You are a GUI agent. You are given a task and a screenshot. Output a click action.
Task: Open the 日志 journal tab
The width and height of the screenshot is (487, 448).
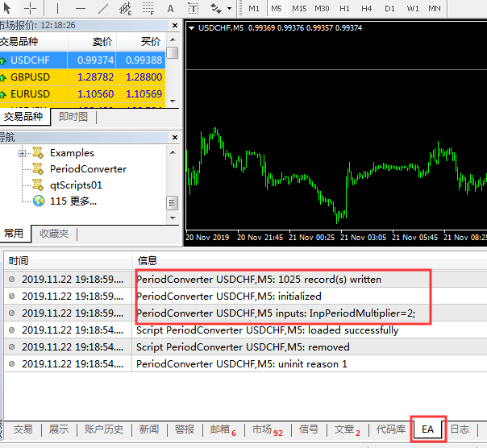460,429
